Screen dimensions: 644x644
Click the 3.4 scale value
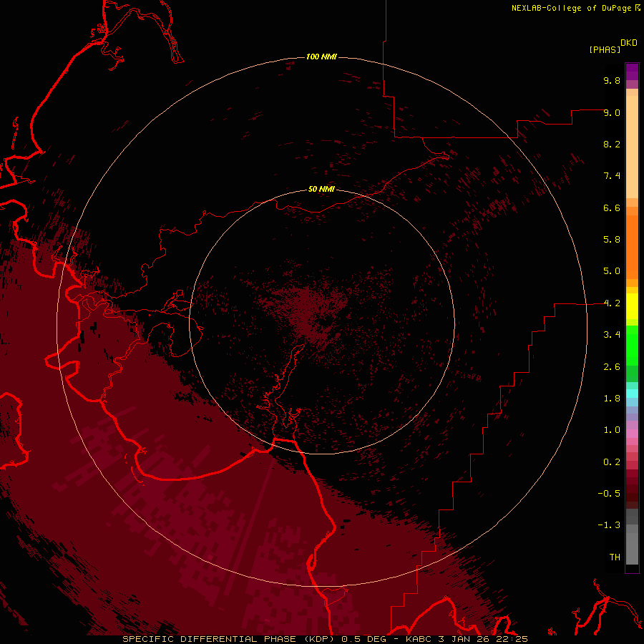click(x=612, y=335)
